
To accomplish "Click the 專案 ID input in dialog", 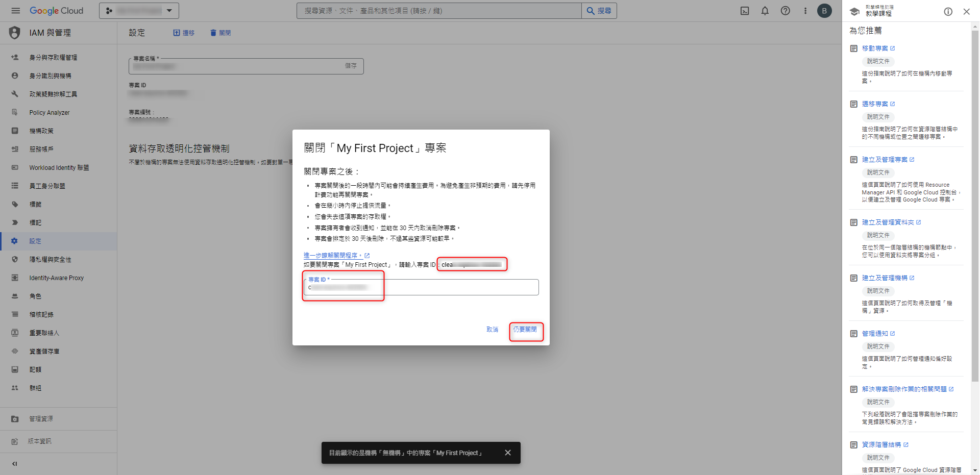I will point(421,287).
